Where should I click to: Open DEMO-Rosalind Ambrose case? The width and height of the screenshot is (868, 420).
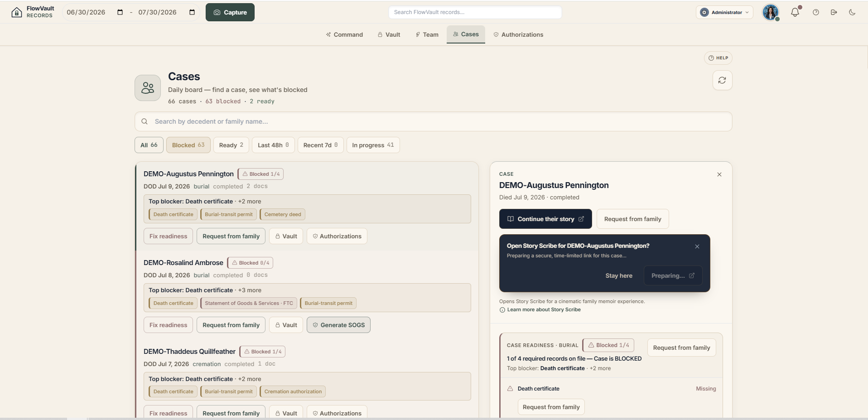coord(183,263)
